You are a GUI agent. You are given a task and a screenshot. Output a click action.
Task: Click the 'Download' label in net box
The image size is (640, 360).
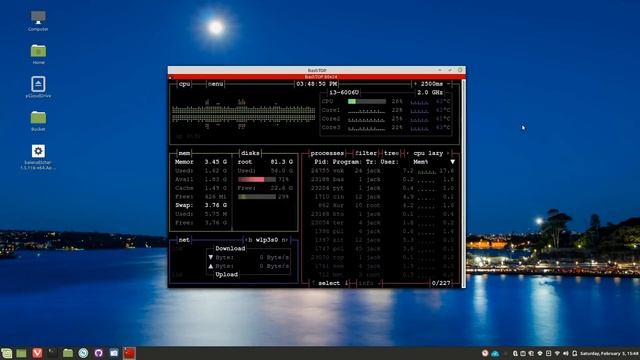pyautogui.click(x=230, y=248)
